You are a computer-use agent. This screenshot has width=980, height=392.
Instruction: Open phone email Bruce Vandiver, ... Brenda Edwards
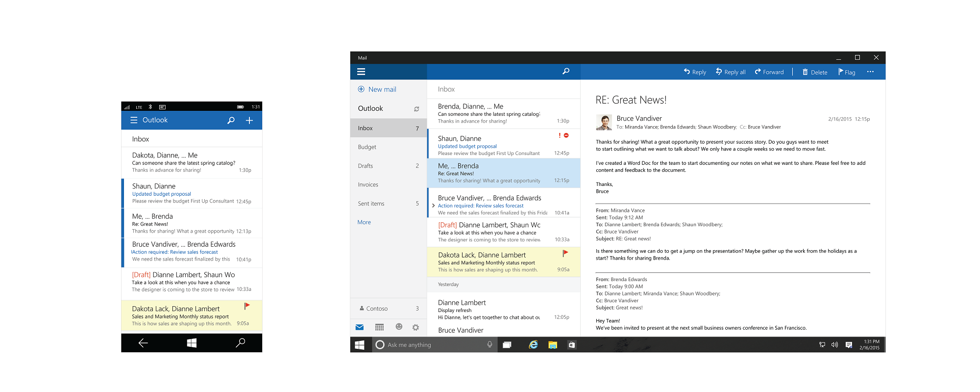pyautogui.click(x=192, y=252)
